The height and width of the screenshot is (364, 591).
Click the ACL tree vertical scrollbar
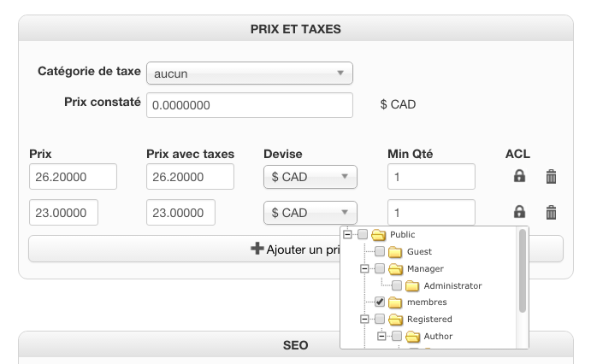[x=522, y=272]
